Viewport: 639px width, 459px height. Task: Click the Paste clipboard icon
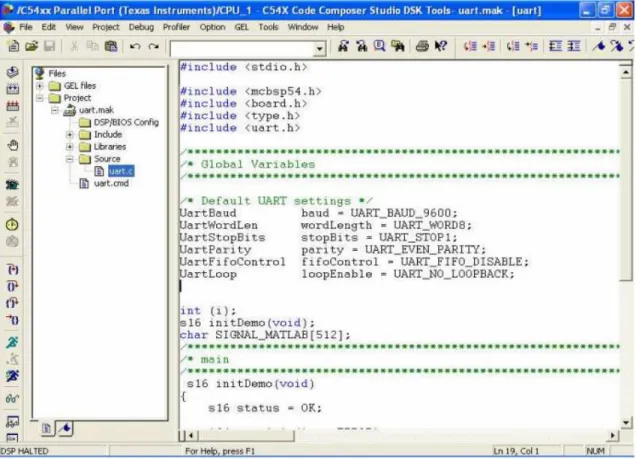coord(111,46)
